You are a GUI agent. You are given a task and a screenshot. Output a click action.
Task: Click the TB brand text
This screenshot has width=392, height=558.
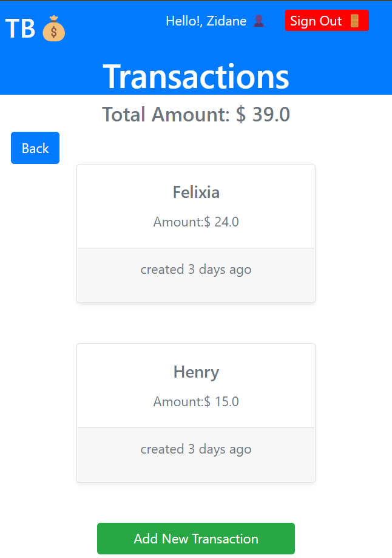20,29
